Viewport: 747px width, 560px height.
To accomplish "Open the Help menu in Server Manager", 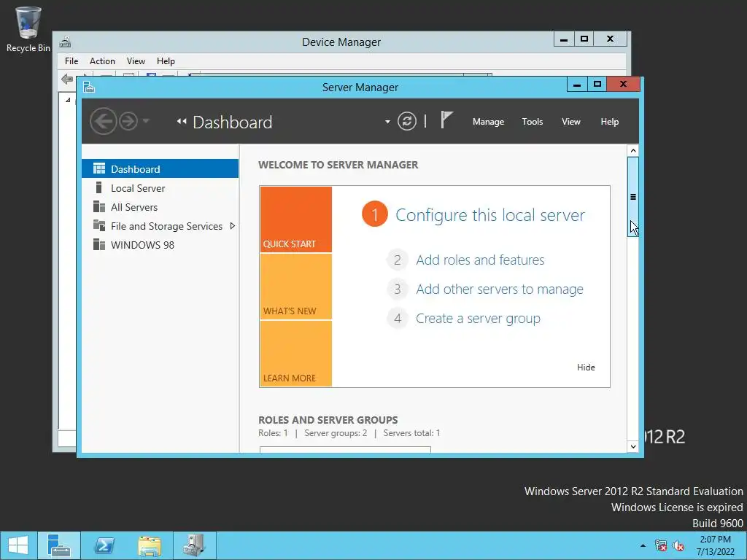I will click(609, 122).
